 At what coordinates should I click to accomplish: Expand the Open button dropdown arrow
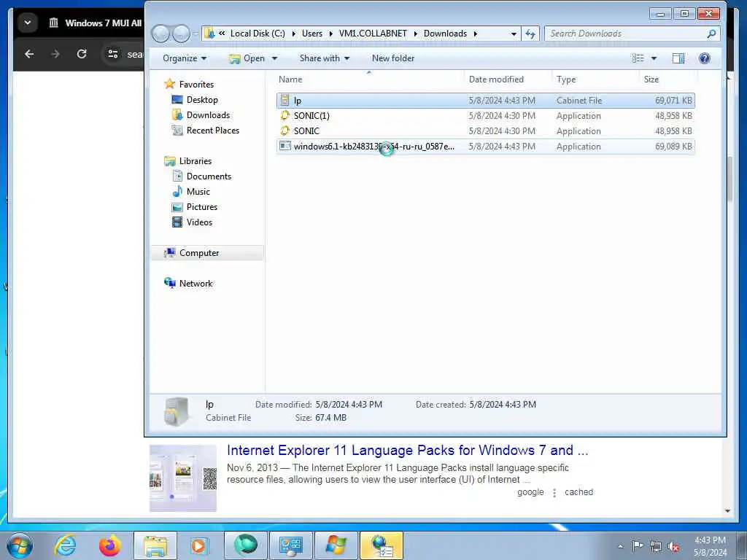274,58
